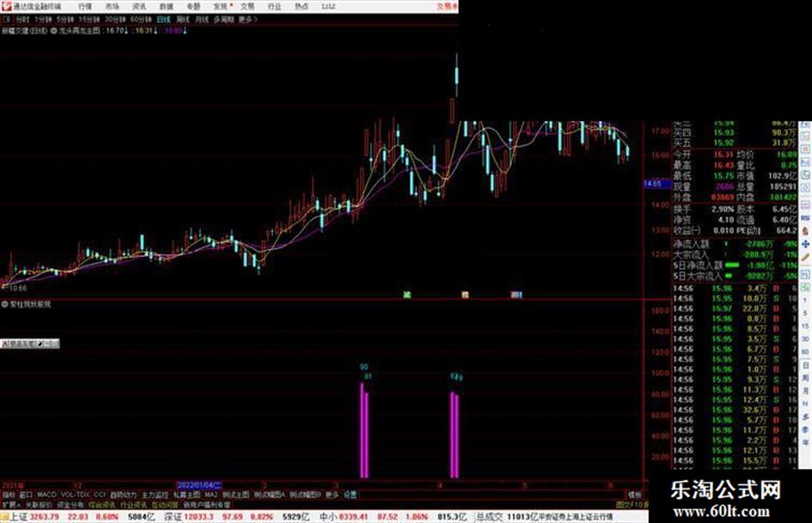Apply the MACD indicator

[46, 495]
